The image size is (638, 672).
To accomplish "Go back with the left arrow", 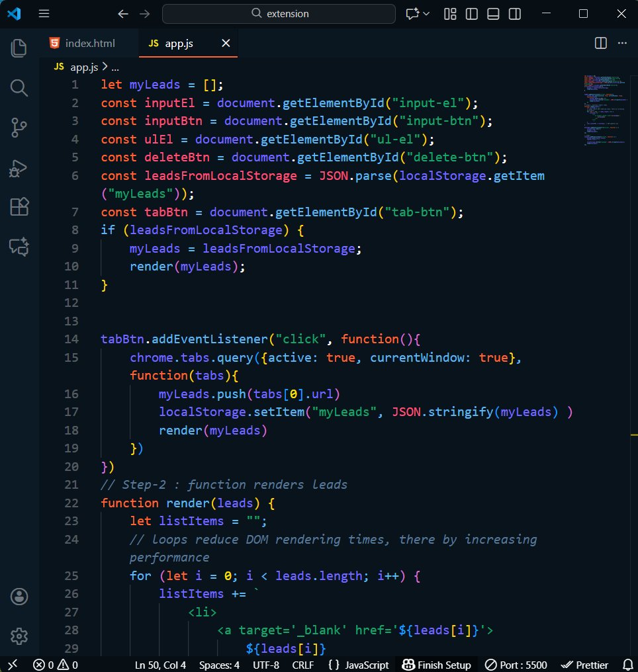I will tap(123, 14).
